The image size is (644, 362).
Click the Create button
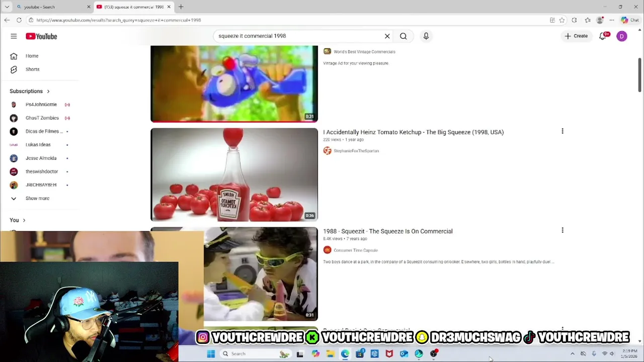pos(576,36)
